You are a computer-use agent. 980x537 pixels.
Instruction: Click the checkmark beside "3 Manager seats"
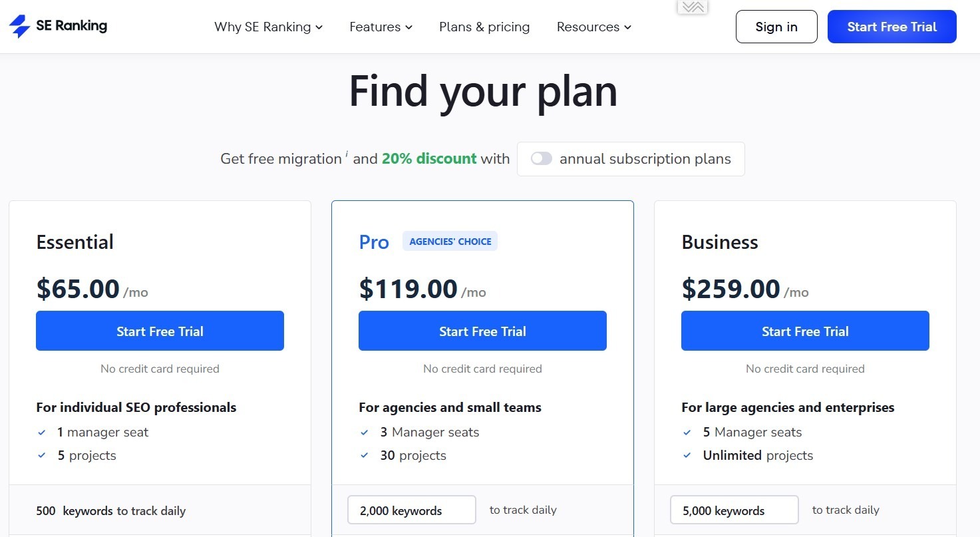(x=364, y=432)
